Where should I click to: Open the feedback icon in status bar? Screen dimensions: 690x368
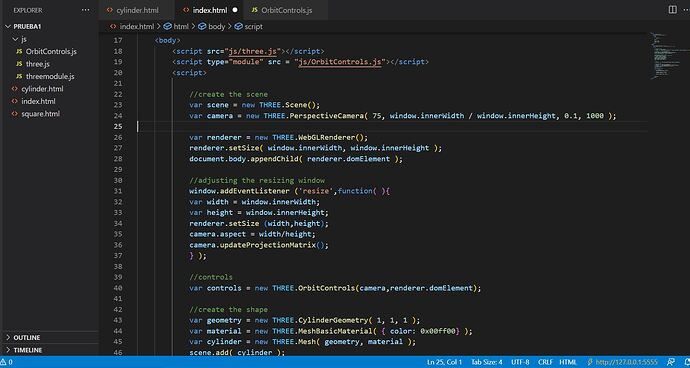[x=671, y=362]
